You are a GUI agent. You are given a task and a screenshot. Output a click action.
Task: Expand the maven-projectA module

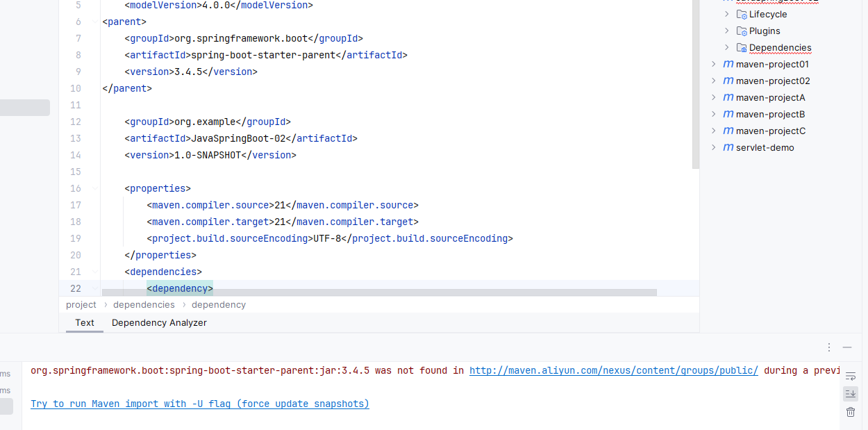tap(713, 97)
